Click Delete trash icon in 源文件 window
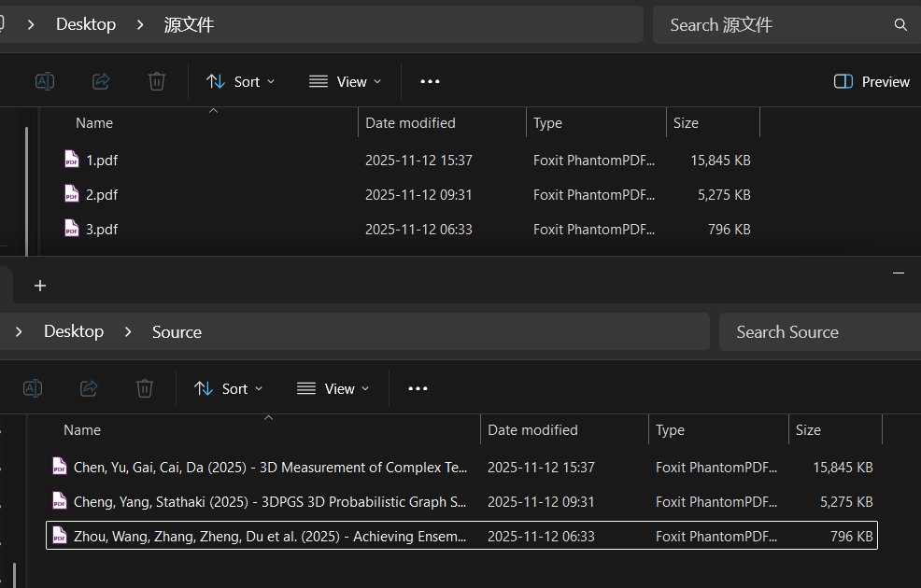The image size is (921, 588). point(156,81)
